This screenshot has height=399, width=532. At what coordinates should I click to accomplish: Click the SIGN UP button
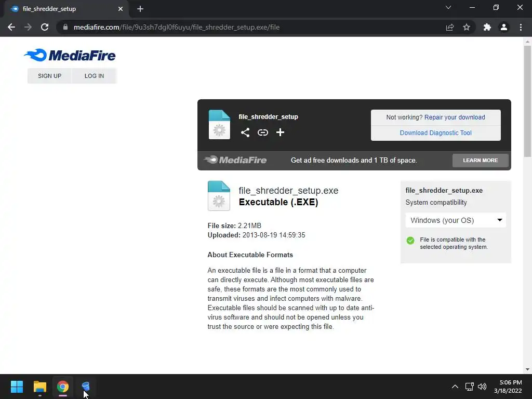coord(49,76)
